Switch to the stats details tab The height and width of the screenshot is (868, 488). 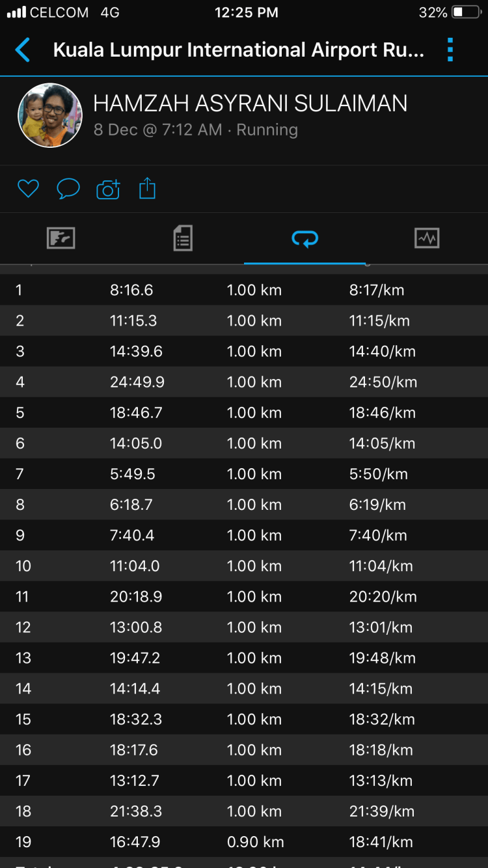point(183,238)
